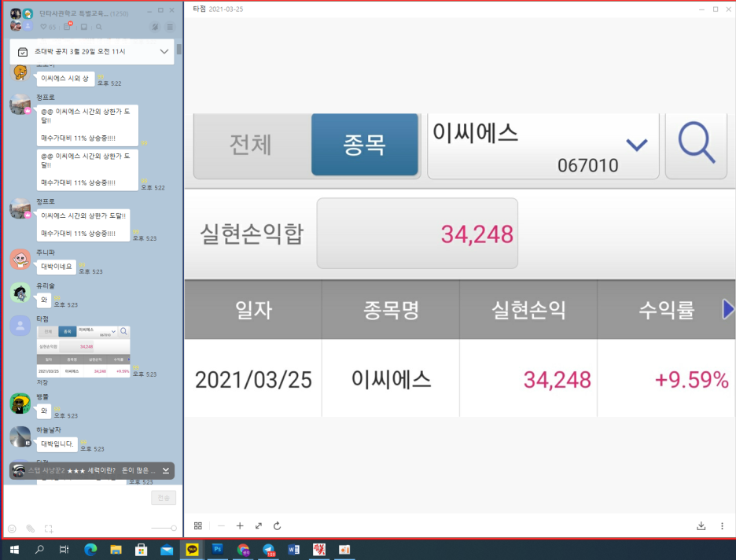This screenshot has width=736, height=560.
Task: Open the emoticon picker
Action: 12,529
